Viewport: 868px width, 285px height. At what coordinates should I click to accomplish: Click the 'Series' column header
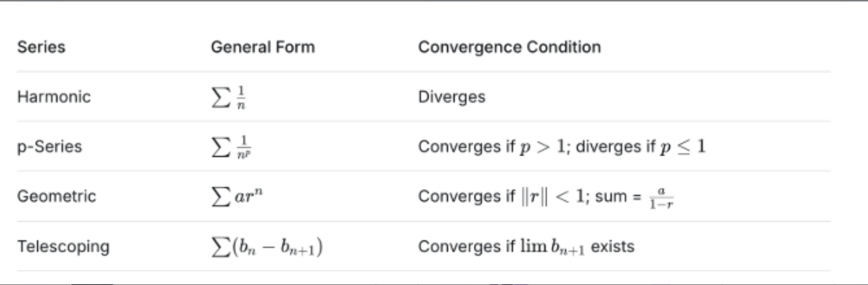[x=41, y=47]
